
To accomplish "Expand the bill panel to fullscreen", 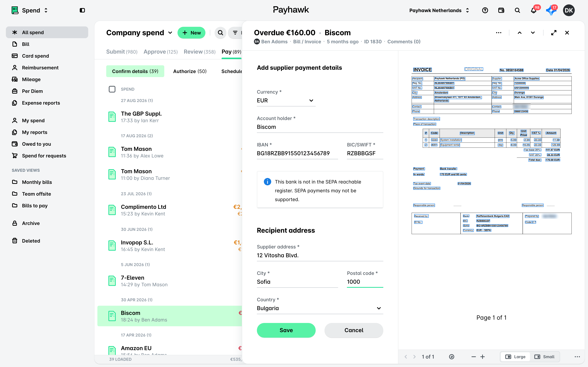I will coord(554,33).
